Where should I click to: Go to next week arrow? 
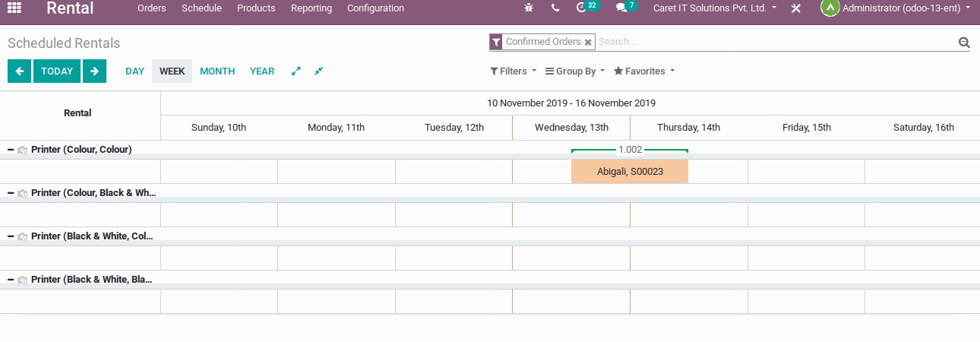click(x=94, y=71)
